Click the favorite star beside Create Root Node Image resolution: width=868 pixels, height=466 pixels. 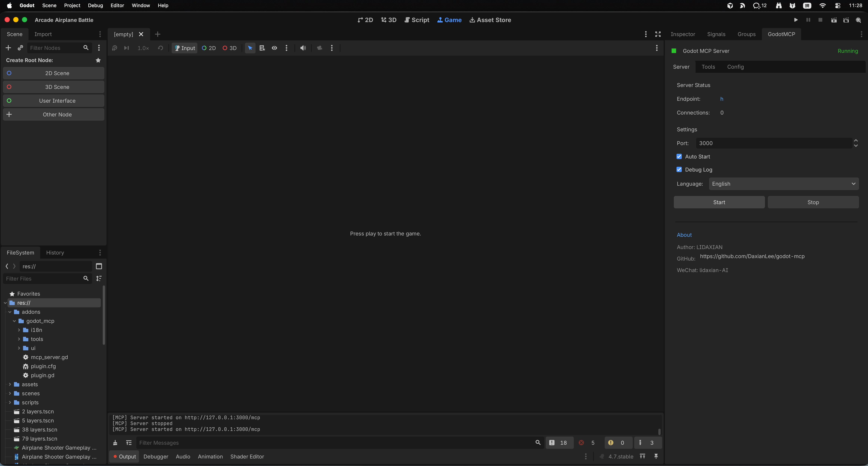pos(98,60)
